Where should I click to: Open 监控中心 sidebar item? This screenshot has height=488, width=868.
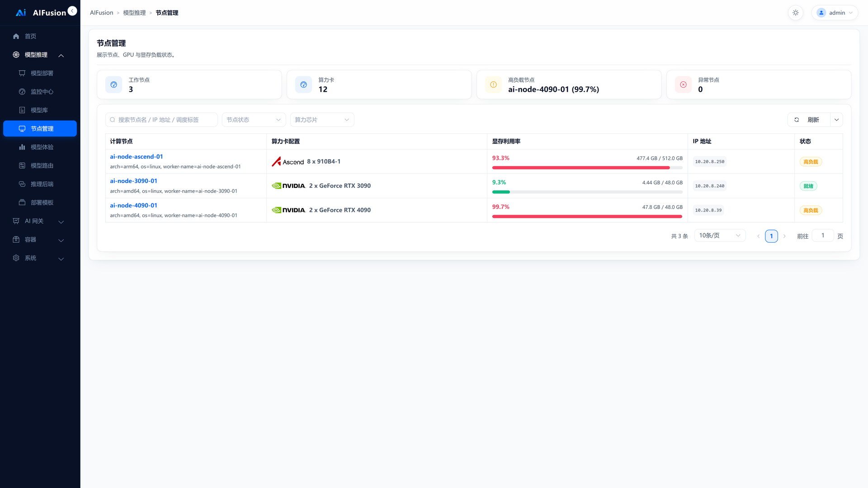tap(40, 92)
